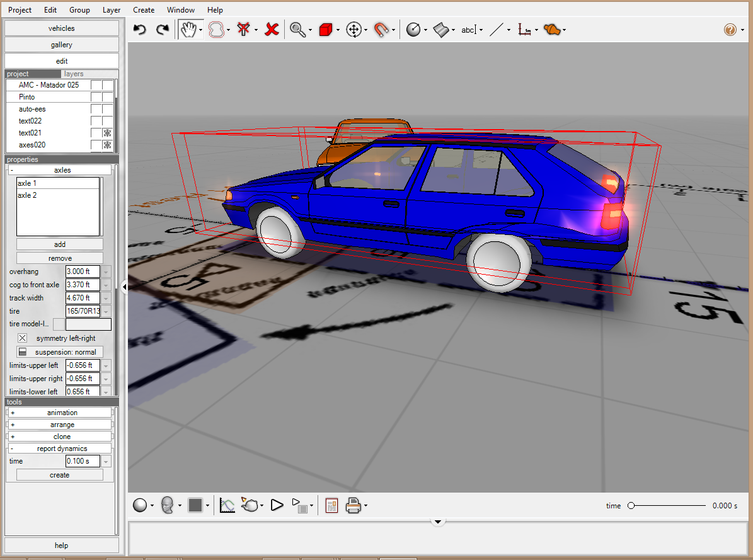Toggle first checkbox of auto-ees row

click(96, 109)
